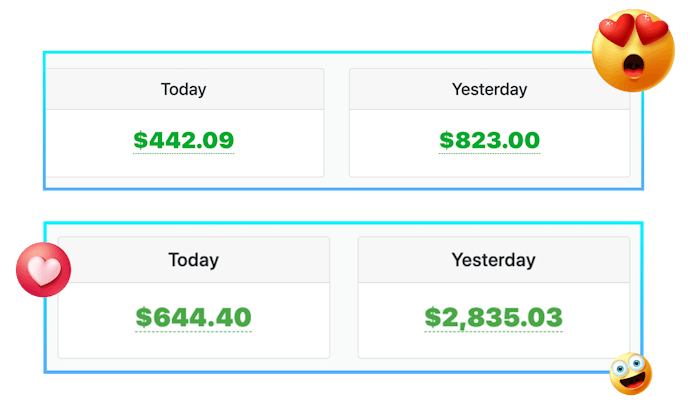Screen dimensions: 696x416
Task: Select the Today header above $442.09
Action: pyautogui.click(x=184, y=89)
